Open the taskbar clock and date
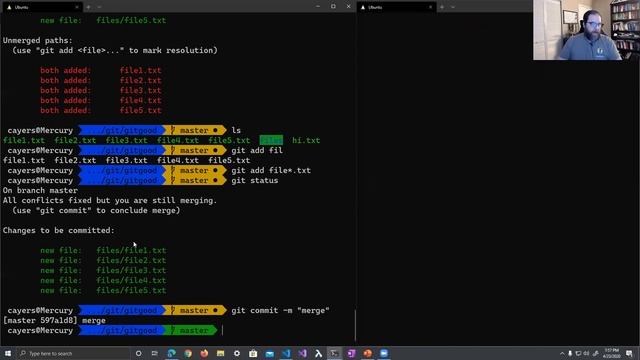Image resolution: width=640 pixels, height=360 pixels. pyautogui.click(x=611, y=353)
